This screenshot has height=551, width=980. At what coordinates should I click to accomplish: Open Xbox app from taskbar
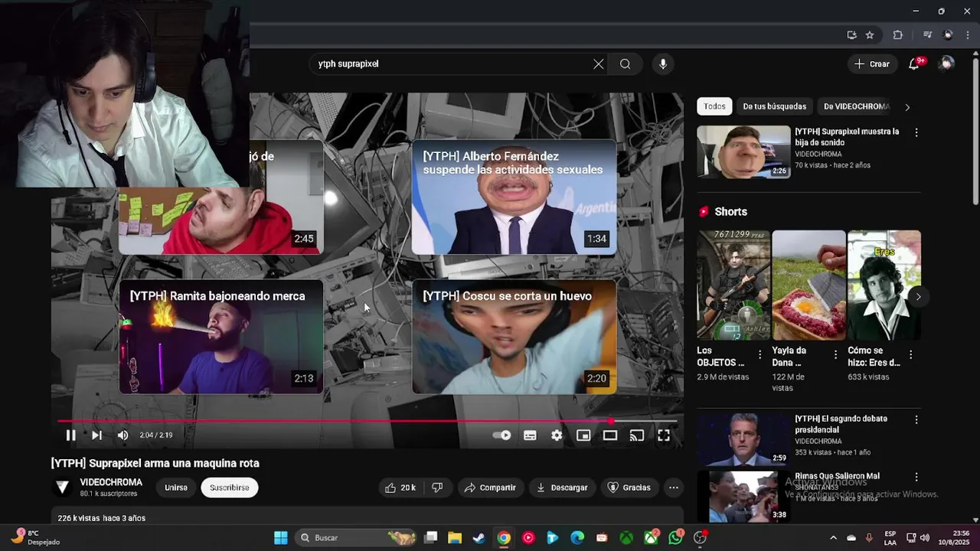(626, 537)
